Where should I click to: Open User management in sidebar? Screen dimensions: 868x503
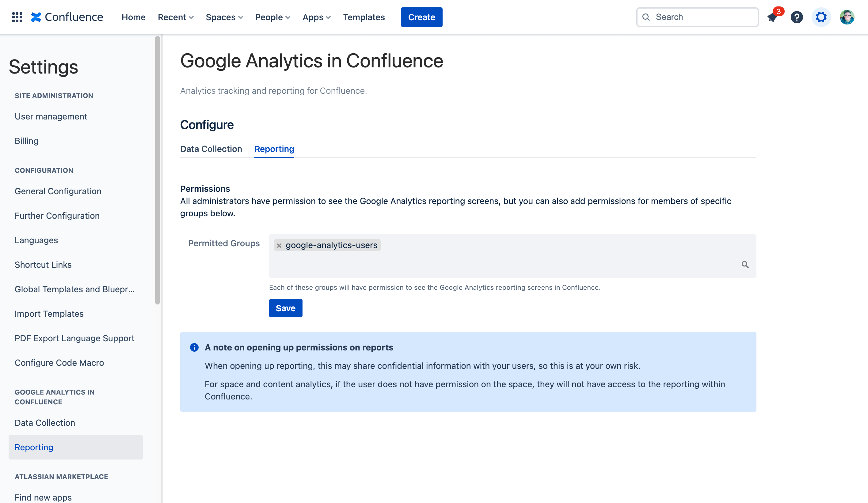[51, 116]
